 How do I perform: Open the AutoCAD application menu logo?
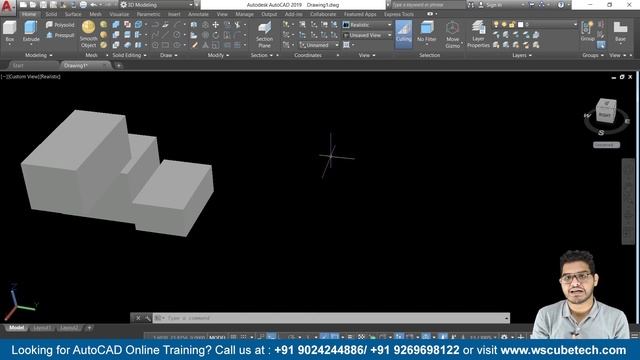click(x=7, y=7)
